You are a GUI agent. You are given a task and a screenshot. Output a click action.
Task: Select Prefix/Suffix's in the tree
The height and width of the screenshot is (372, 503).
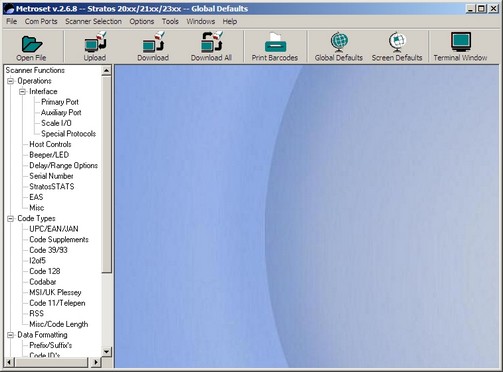coord(51,345)
